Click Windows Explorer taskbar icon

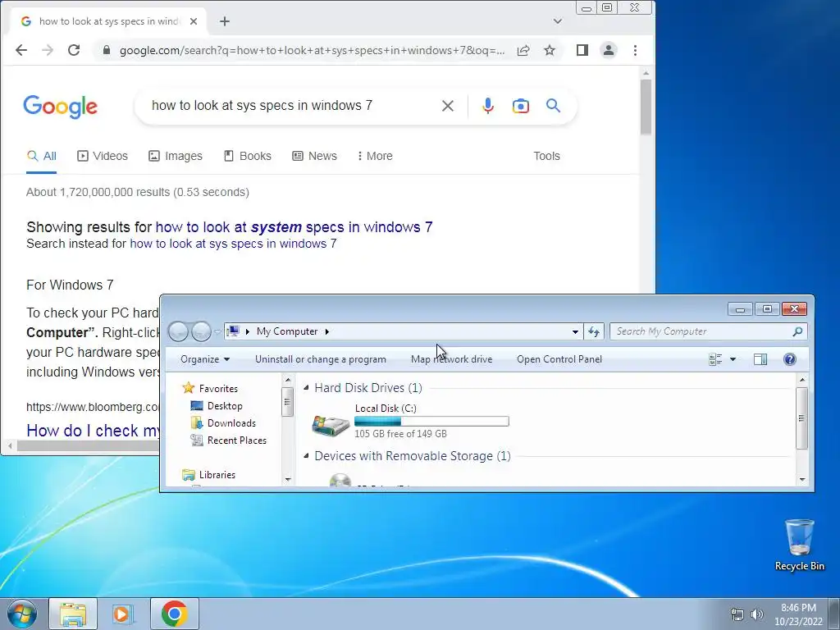pos(73,614)
